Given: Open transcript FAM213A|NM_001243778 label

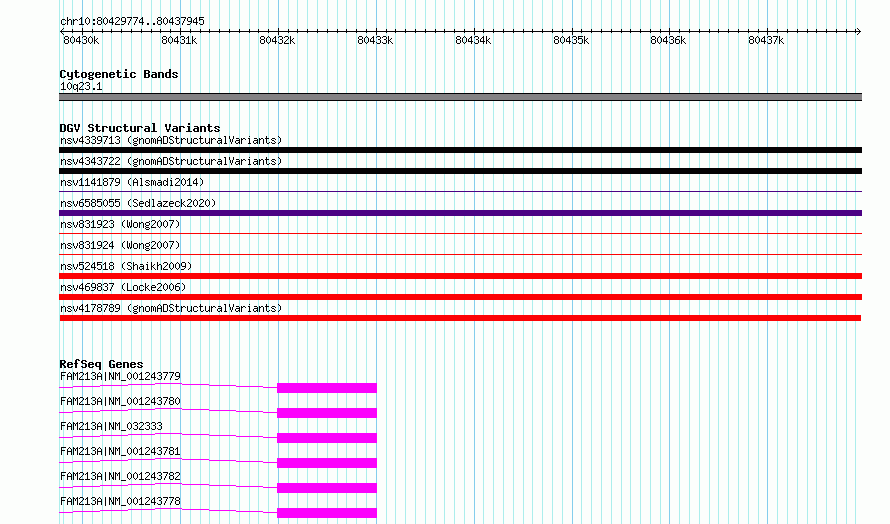Looking at the screenshot, I should pos(120,501).
